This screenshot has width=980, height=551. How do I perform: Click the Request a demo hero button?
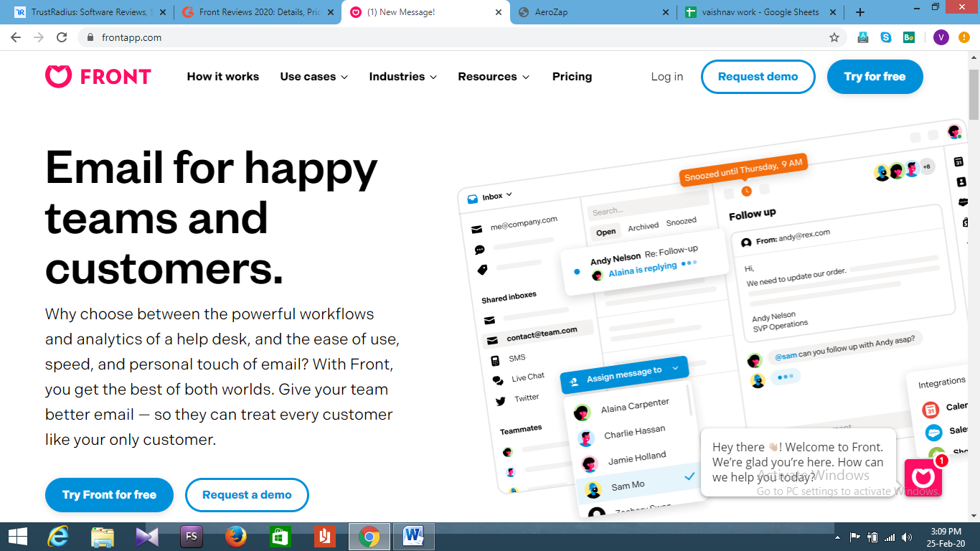tap(247, 495)
